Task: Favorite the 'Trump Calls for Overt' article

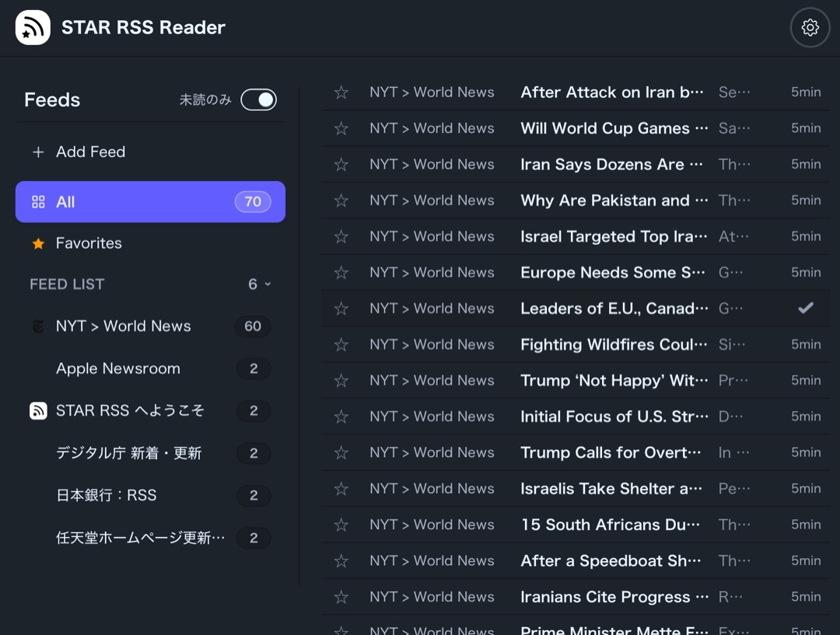Action: coord(341,452)
